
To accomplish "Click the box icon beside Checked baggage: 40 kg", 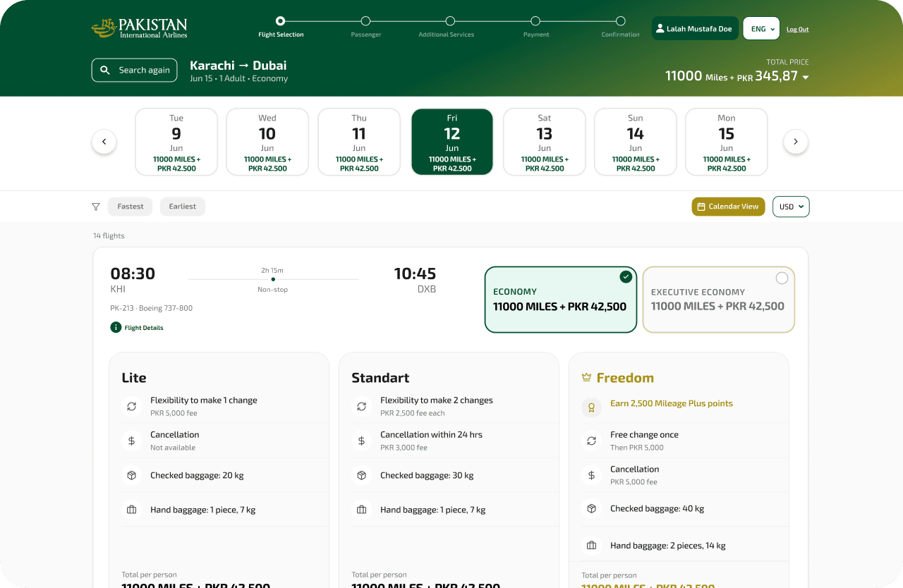I will [591, 508].
